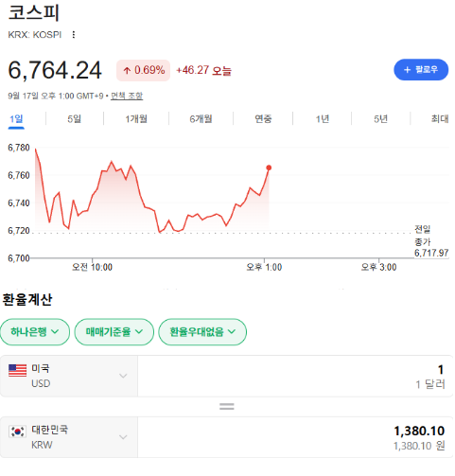Switch chart to the 1년 tab
The height and width of the screenshot is (476, 455).
coord(323,119)
